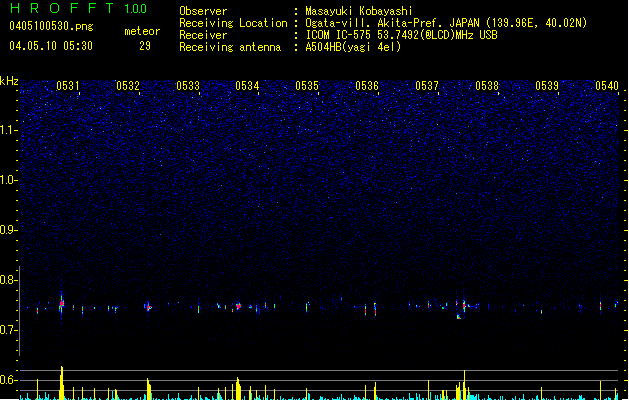Click the antenna value A504HB(yagi 4el)

tap(353, 47)
